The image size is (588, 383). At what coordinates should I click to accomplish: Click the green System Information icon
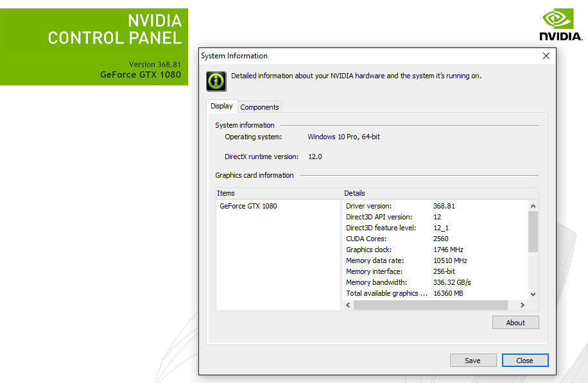(x=216, y=81)
